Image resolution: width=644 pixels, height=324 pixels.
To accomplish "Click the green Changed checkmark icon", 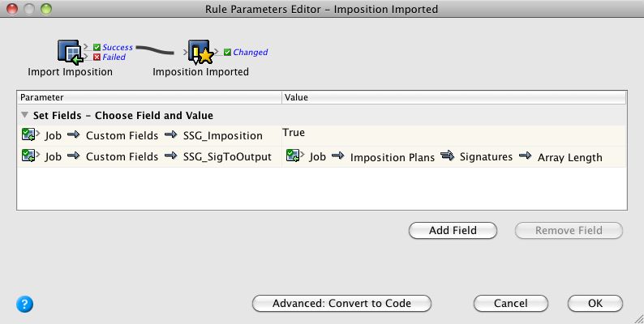I will [227, 52].
